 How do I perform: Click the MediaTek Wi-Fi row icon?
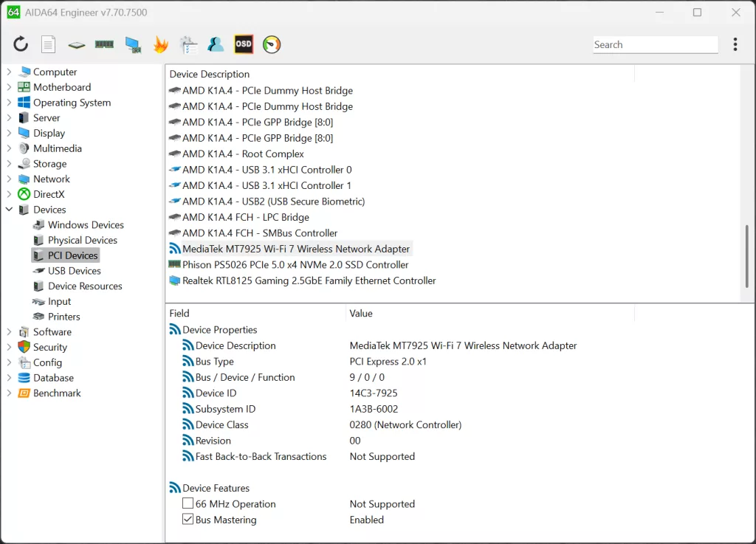(x=174, y=249)
